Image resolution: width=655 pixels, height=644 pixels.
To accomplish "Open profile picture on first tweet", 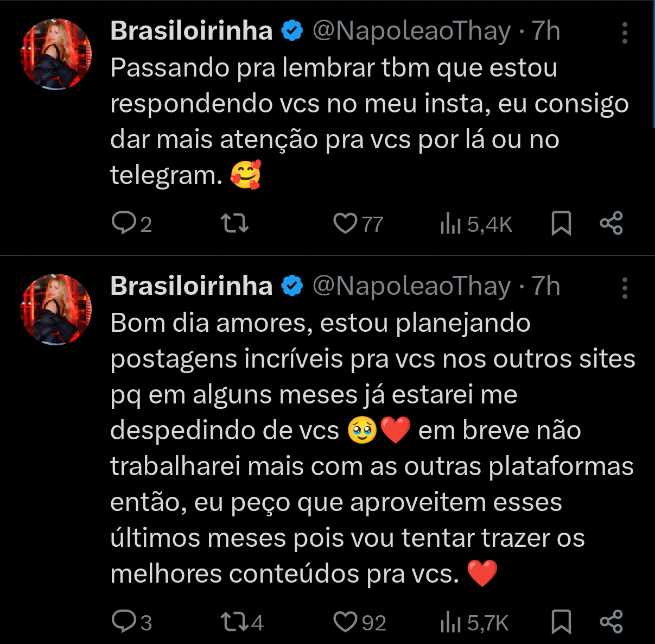I will point(56,54).
